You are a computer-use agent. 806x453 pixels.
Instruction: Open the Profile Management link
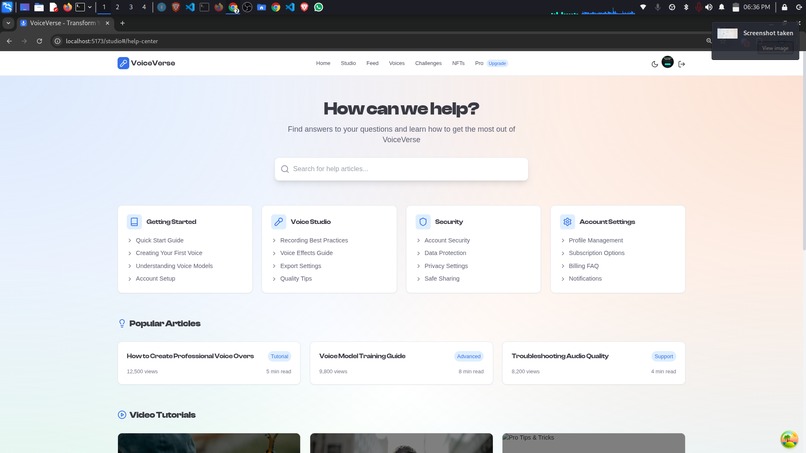[595, 240]
